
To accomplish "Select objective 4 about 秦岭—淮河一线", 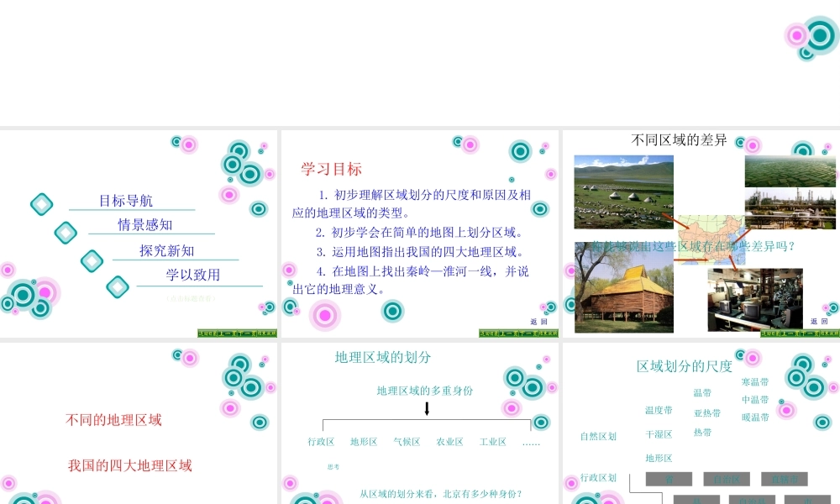I will tap(411, 280).
